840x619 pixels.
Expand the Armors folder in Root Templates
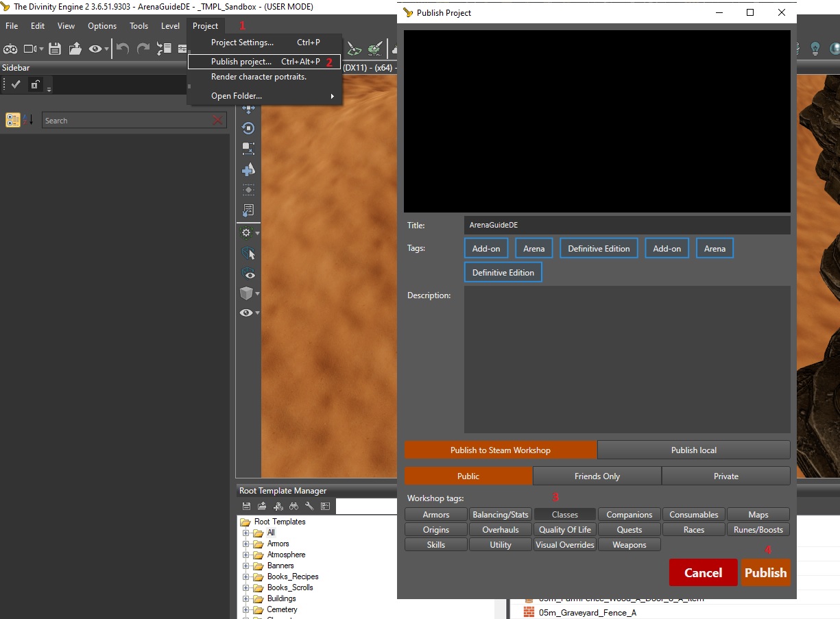(x=245, y=544)
